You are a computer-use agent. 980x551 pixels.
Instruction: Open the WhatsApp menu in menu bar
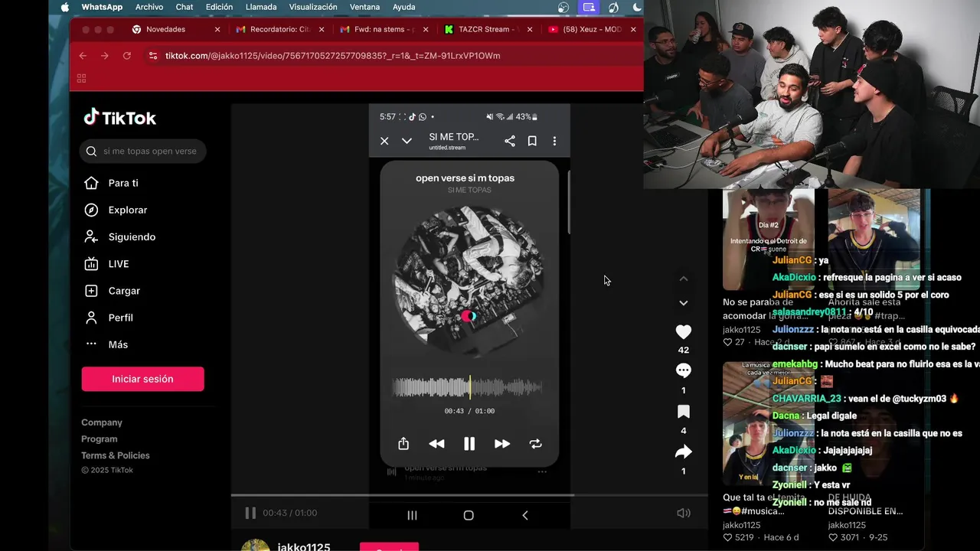point(102,7)
